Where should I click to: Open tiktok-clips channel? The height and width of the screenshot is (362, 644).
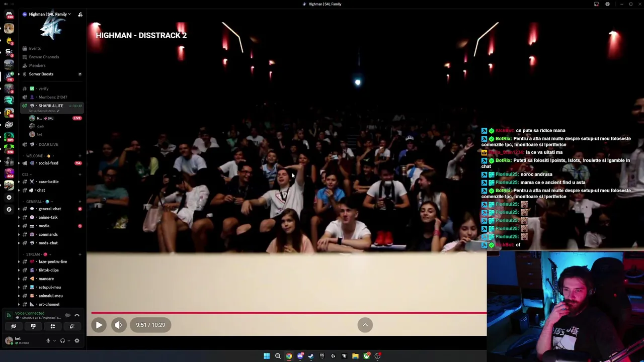(52, 270)
